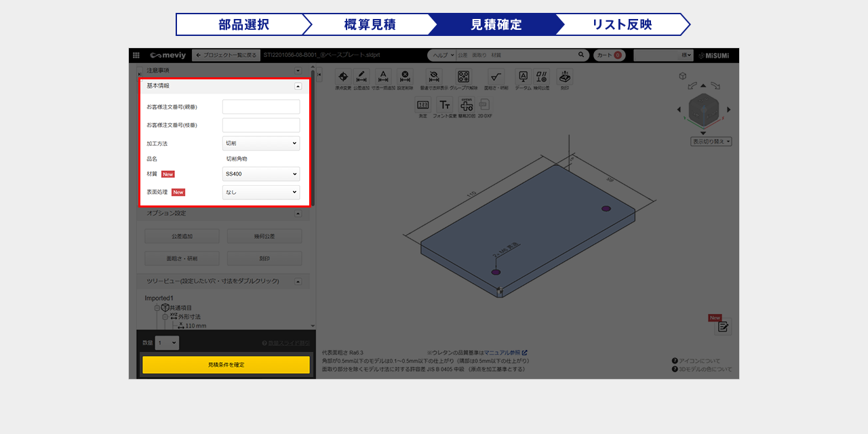Click the データム datum icon

[523, 77]
